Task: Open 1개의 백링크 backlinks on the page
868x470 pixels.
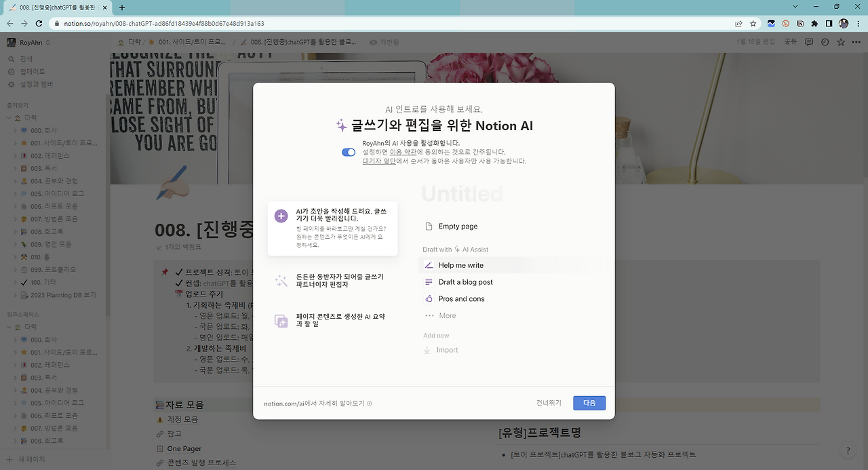Action: 178,248
